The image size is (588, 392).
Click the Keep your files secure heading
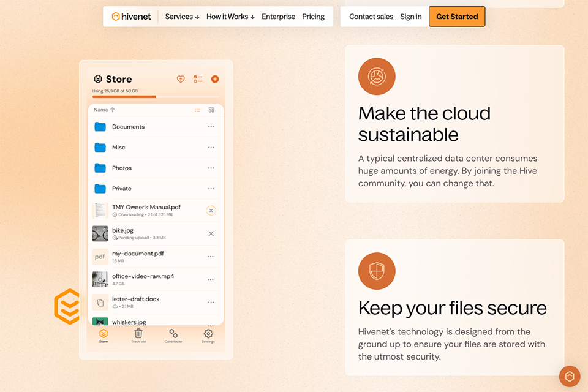click(x=452, y=308)
